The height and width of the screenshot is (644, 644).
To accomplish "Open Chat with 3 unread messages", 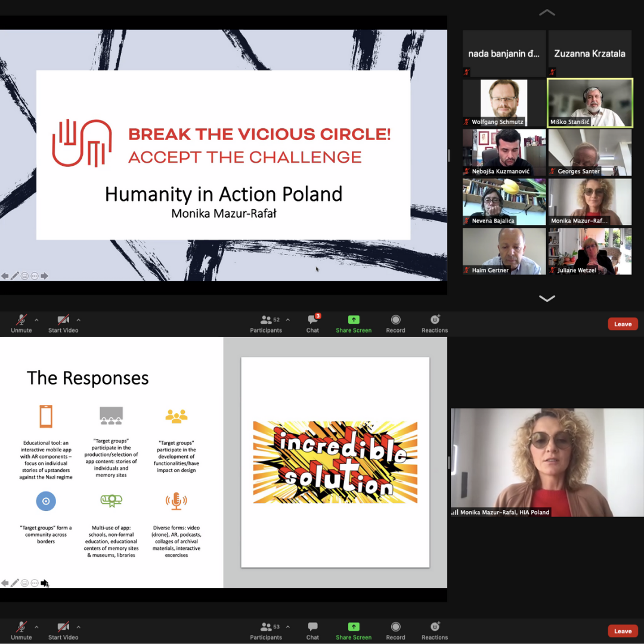I will pos(312,323).
